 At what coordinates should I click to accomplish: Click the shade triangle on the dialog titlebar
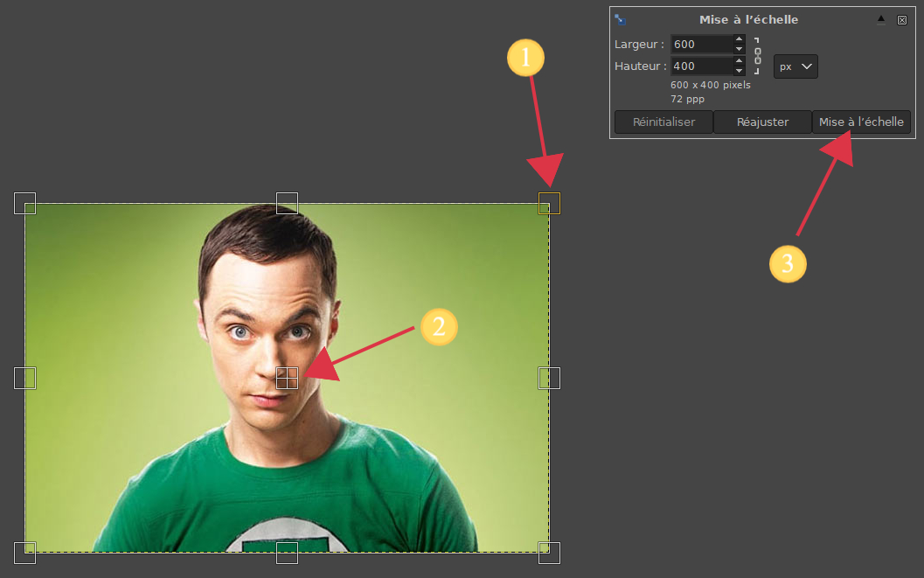coord(881,18)
